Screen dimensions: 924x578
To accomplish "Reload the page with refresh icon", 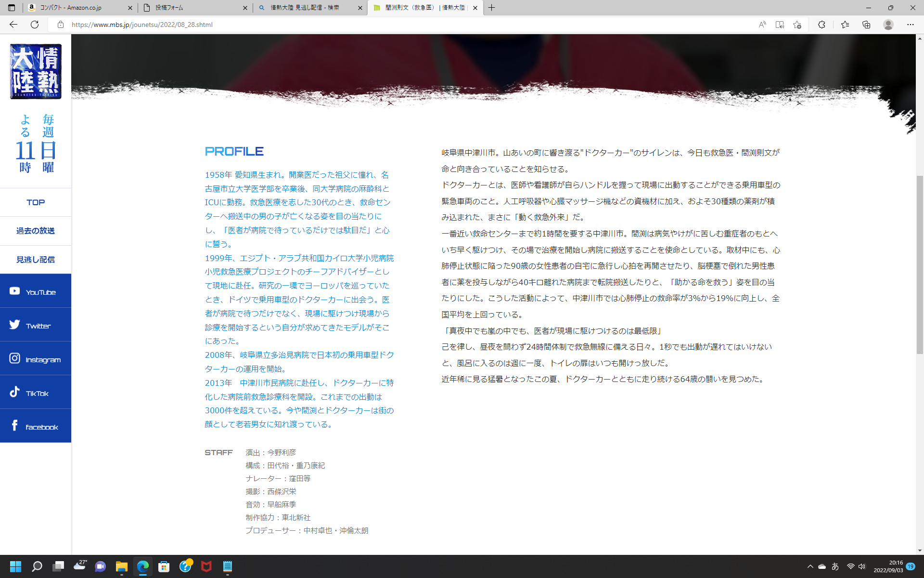I will [x=35, y=25].
